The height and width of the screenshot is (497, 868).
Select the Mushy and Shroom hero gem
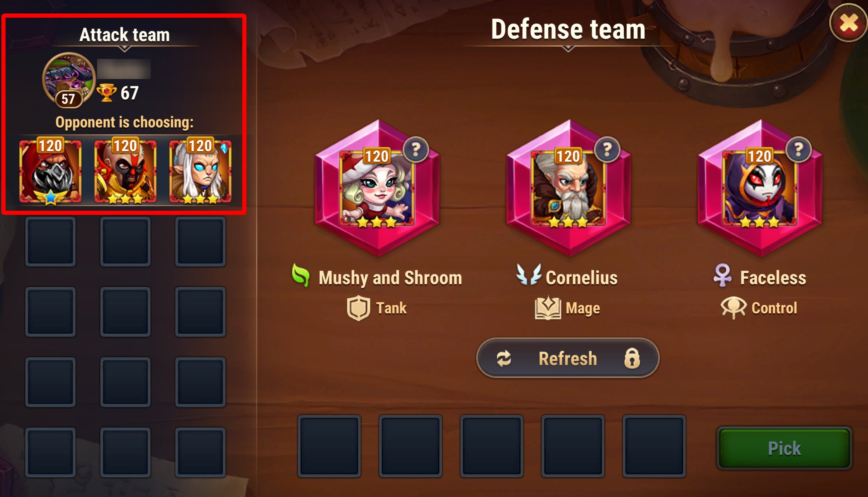pyautogui.click(x=377, y=189)
